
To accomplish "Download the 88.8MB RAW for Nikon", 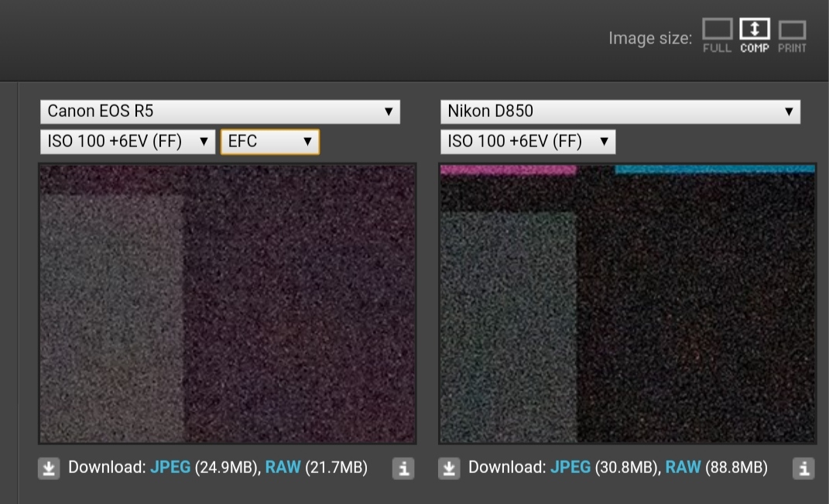I will coord(683,468).
